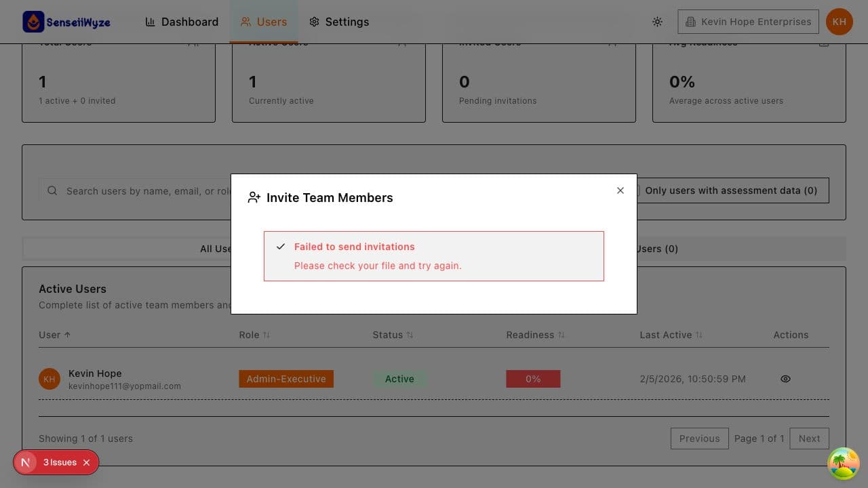
Task: Open the Dashboard from the navigation bar
Action: click(189, 22)
